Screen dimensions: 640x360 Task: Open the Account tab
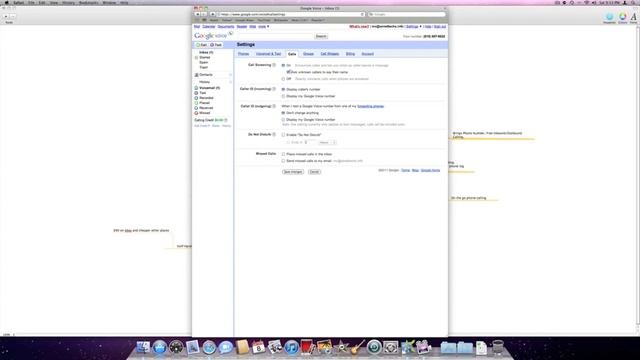click(367, 54)
